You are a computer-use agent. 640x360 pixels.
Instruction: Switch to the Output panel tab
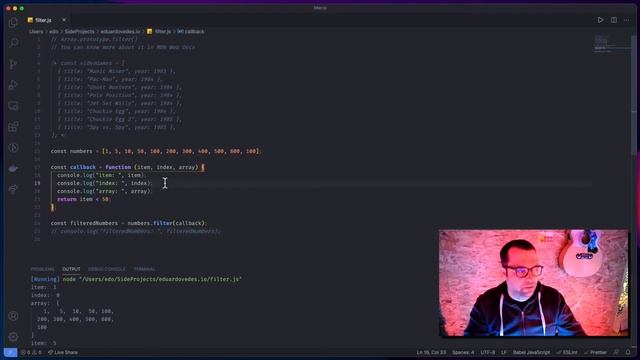coord(71,269)
